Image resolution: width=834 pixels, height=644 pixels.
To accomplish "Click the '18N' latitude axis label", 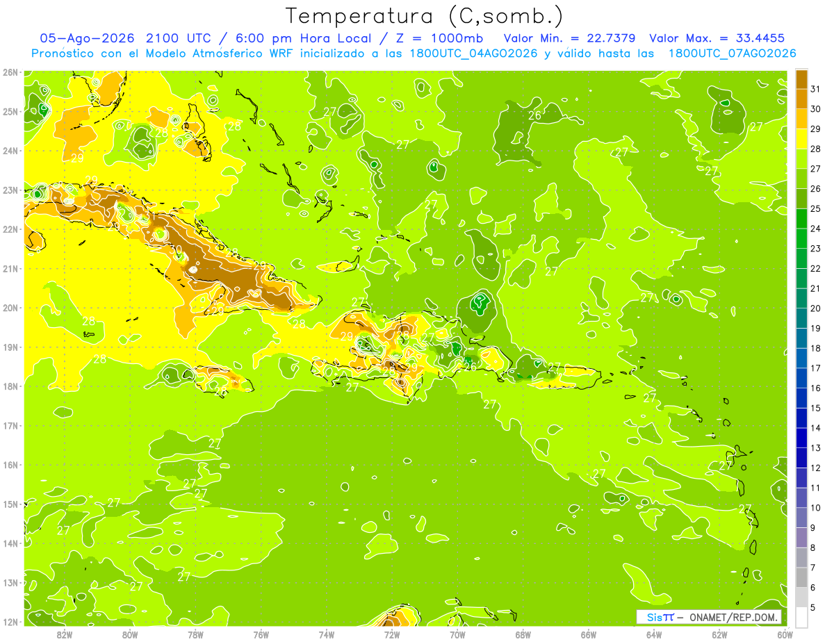I will [10, 386].
